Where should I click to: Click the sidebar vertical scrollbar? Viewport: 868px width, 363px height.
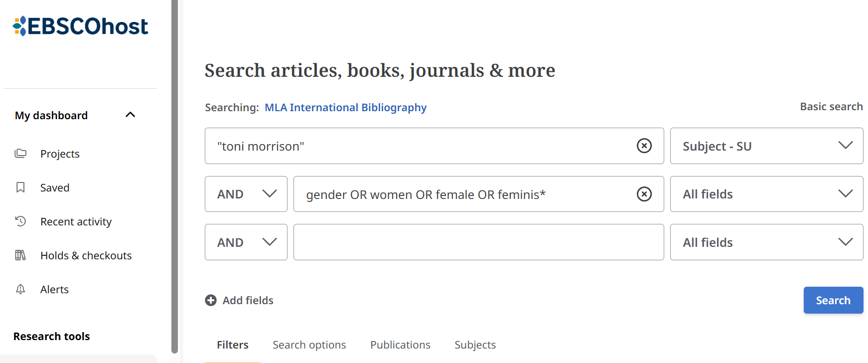point(174,177)
